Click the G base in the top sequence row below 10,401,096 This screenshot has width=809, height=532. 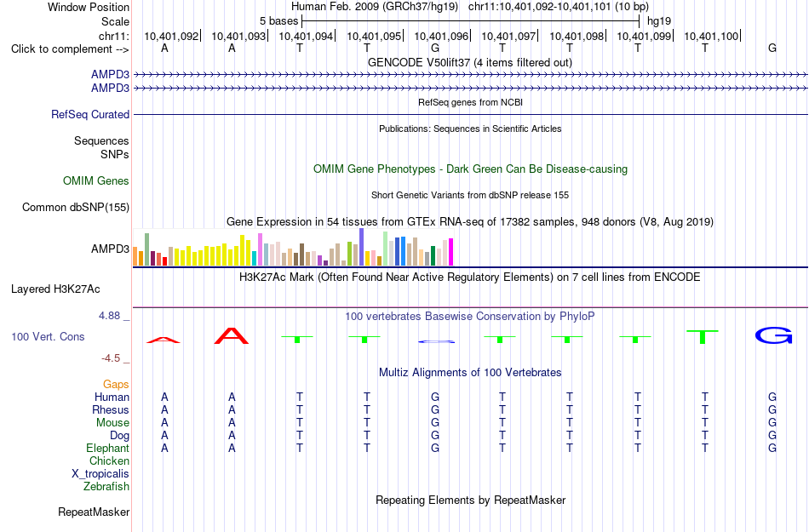[435, 48]
